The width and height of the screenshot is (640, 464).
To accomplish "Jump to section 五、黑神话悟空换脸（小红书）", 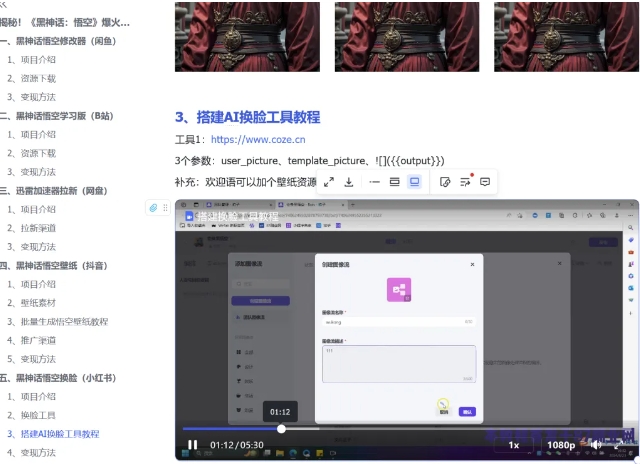I will [x=58, y=378].
